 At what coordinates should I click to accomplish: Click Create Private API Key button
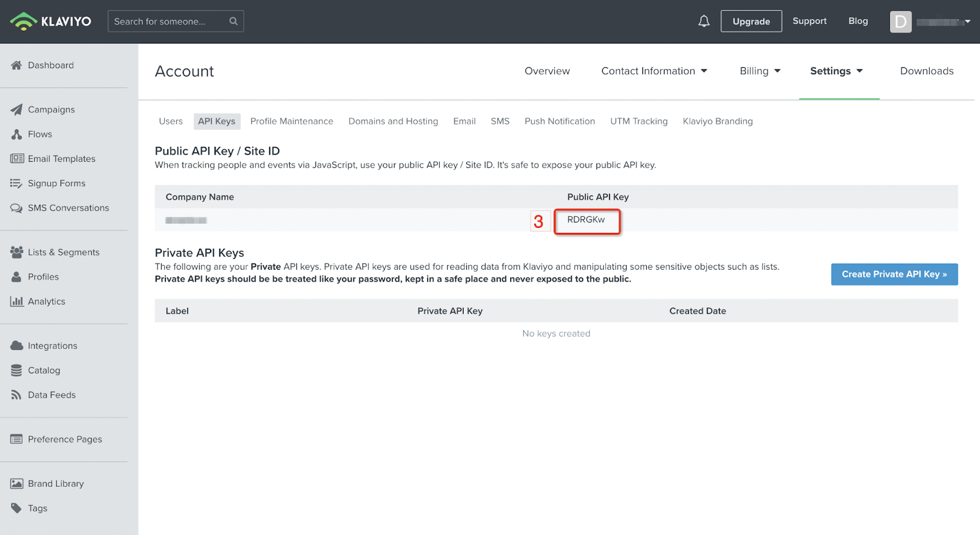[x=894, y=275]
